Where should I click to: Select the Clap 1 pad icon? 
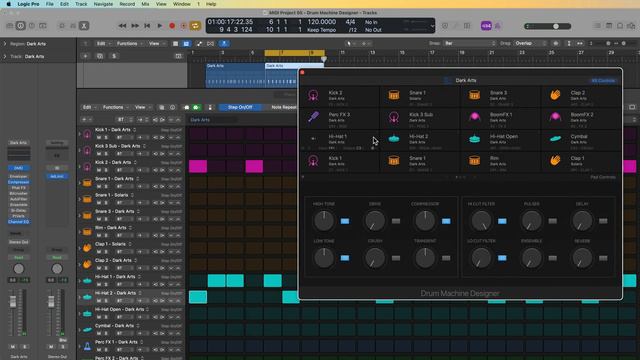coord(555,160)
